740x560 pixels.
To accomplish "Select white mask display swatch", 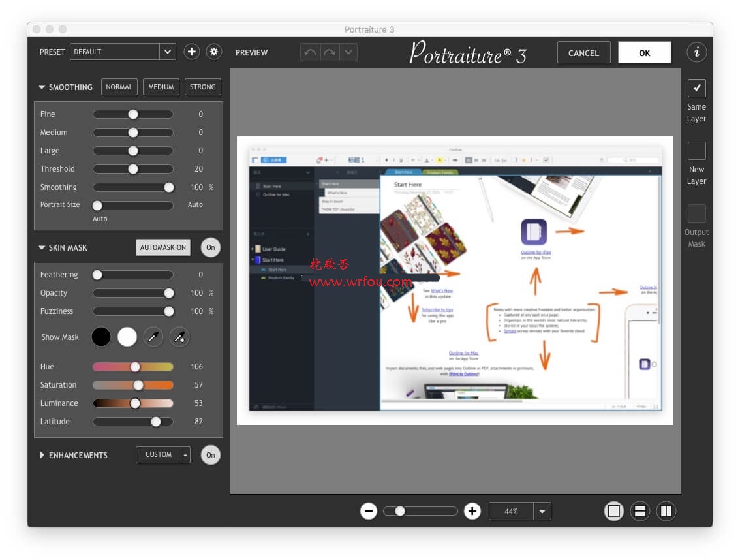I will [127, 337].
